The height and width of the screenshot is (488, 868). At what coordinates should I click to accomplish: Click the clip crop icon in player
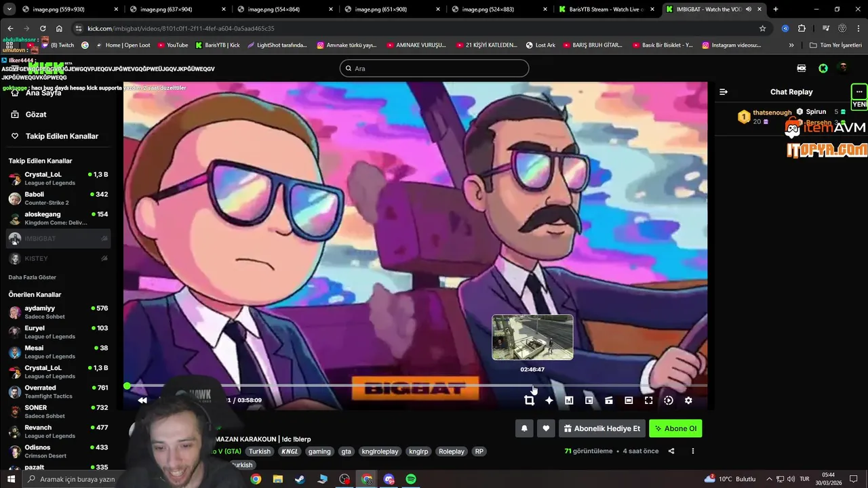529,401
